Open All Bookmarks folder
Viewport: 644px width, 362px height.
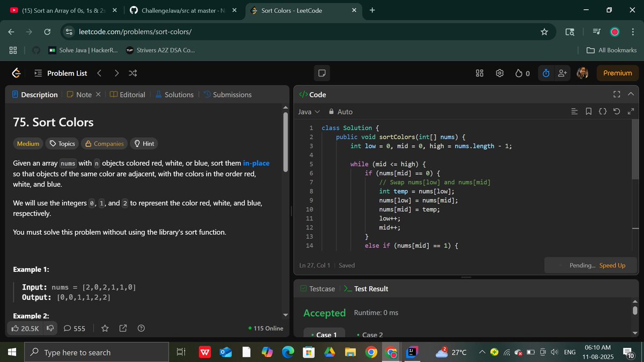tap(612, 50)
